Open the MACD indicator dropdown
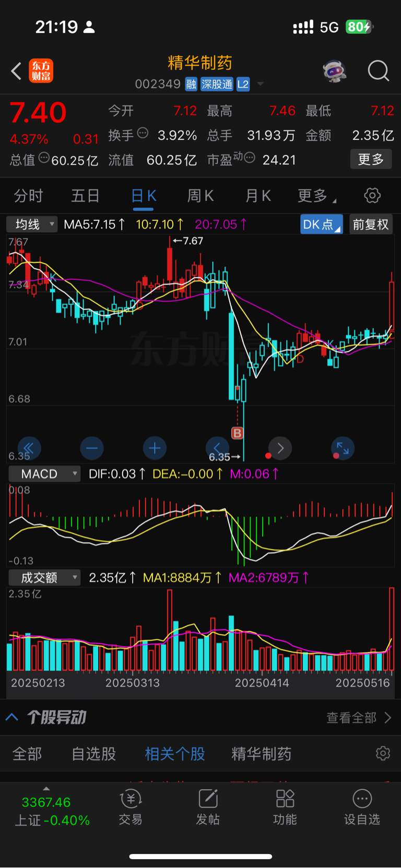Viewport: 401px width, 868px height. coord(44,474)
